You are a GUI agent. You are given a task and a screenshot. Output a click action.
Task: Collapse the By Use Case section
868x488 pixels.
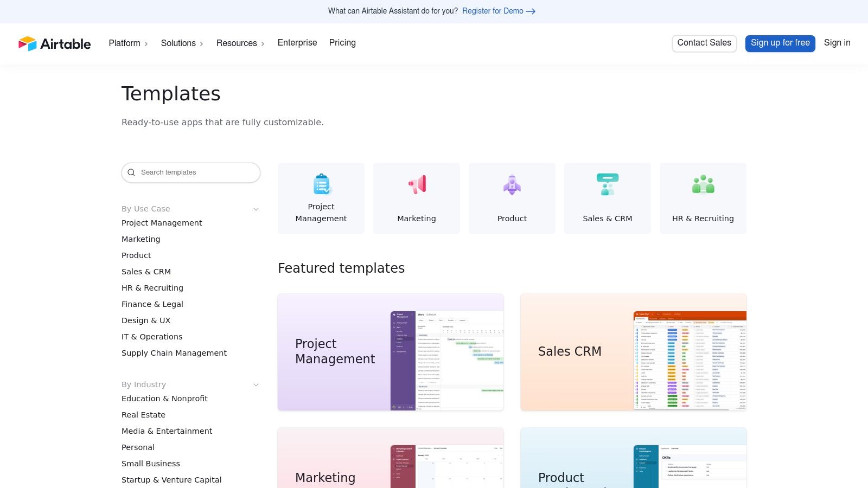pyautogui.click(x=256, y=209)
